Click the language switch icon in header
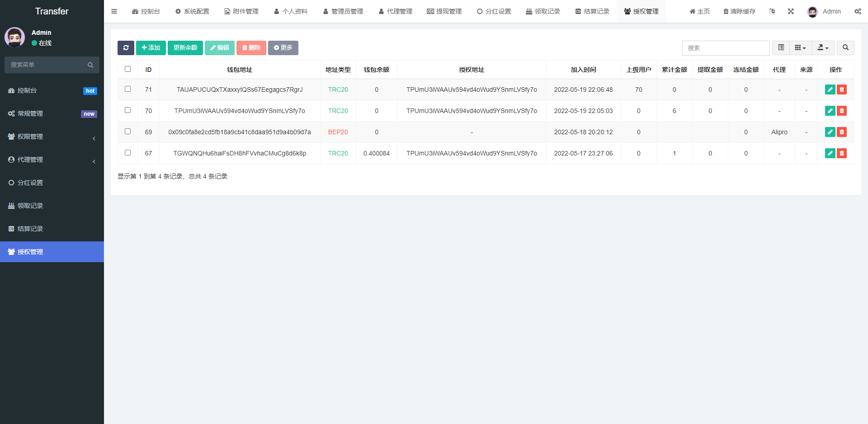 tap(772, 11)
